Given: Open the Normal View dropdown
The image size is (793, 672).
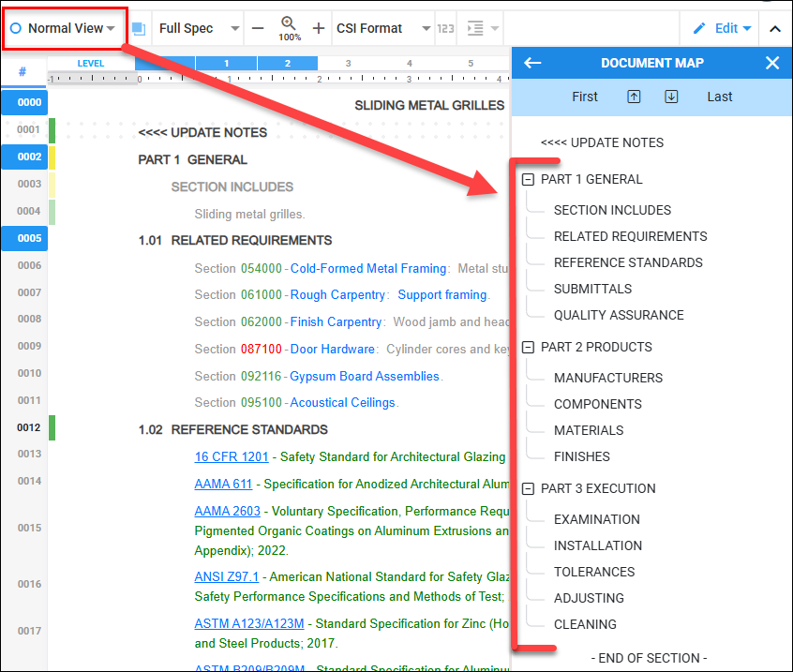Looking at the screenshot, I should coord(64,28).
